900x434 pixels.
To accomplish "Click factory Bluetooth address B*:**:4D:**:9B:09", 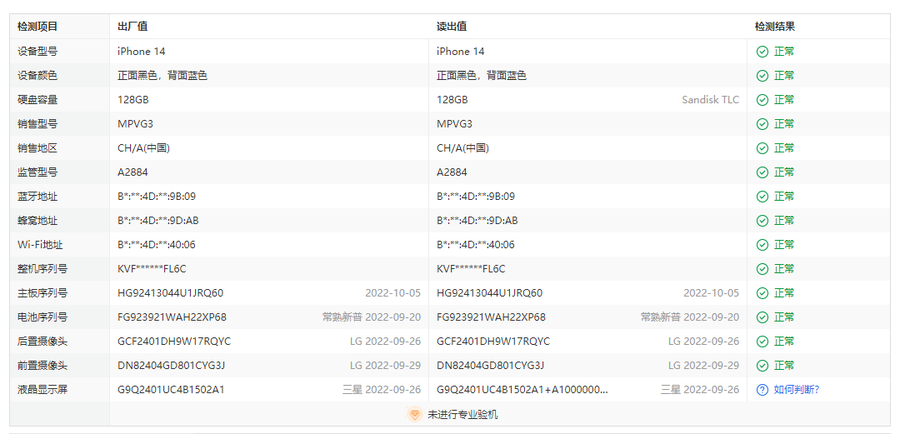I will pyautogui.click(x=157, y=196).
